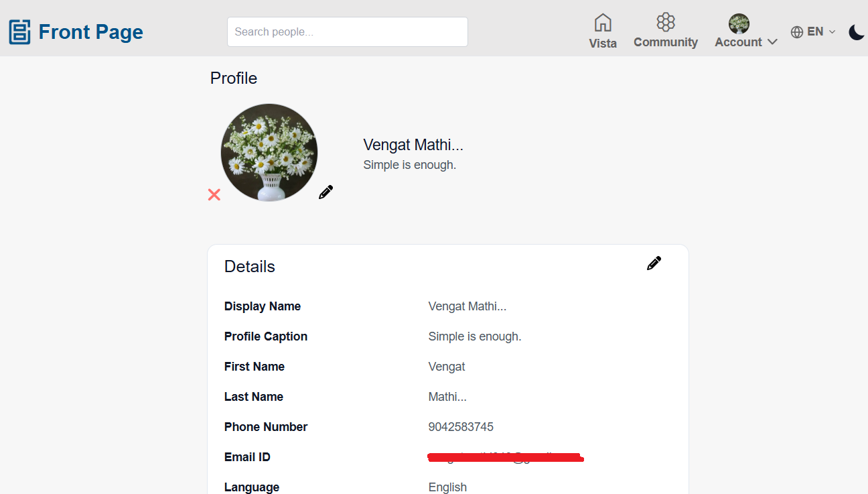The width and height of the screenshot is (868, 494).
Task: Click the Vengat Mathi... profile name heading
Action: coord(413,145)
